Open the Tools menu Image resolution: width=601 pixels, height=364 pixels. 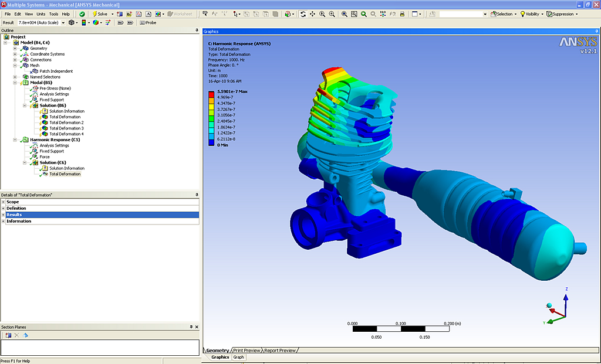pyautogui.click(x=53, y=14)
